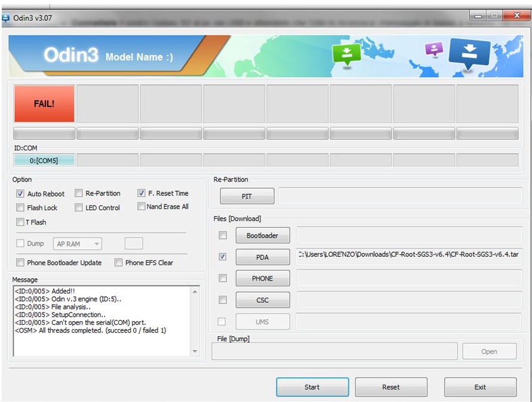Click the PDA file path field

coord(409,257)
